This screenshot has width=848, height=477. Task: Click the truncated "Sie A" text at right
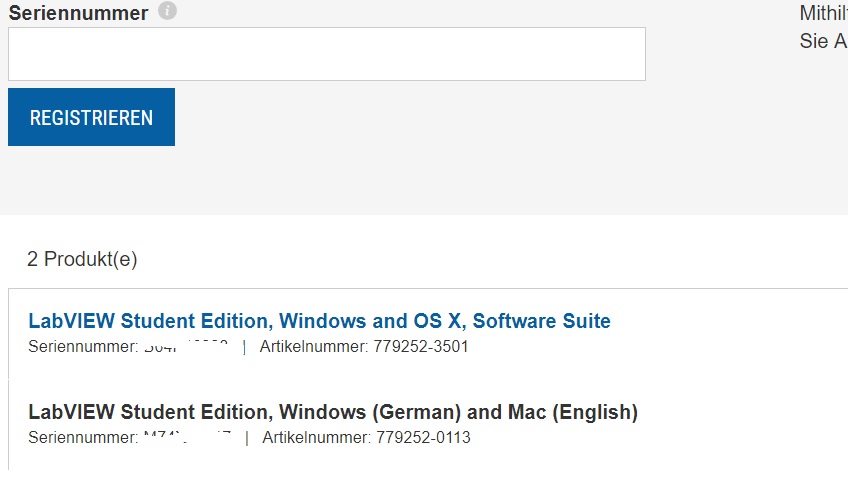(823, 42)
